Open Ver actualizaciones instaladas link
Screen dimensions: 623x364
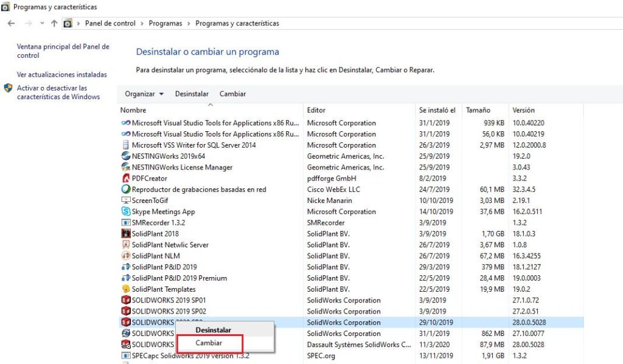click(x=62, y=75)
